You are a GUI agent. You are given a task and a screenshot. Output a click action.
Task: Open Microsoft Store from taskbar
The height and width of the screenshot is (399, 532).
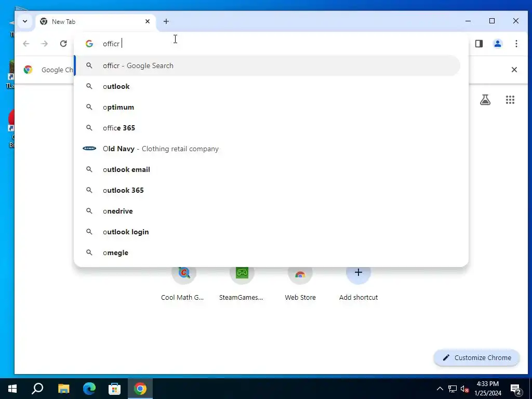pyautogui.click(x=115, y=389)
